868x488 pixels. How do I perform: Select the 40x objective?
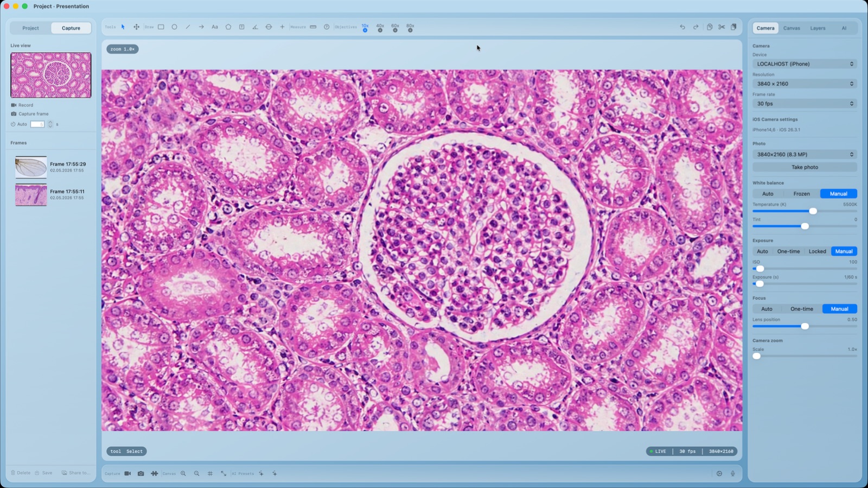pyautogui.click(x=380, y=27)
